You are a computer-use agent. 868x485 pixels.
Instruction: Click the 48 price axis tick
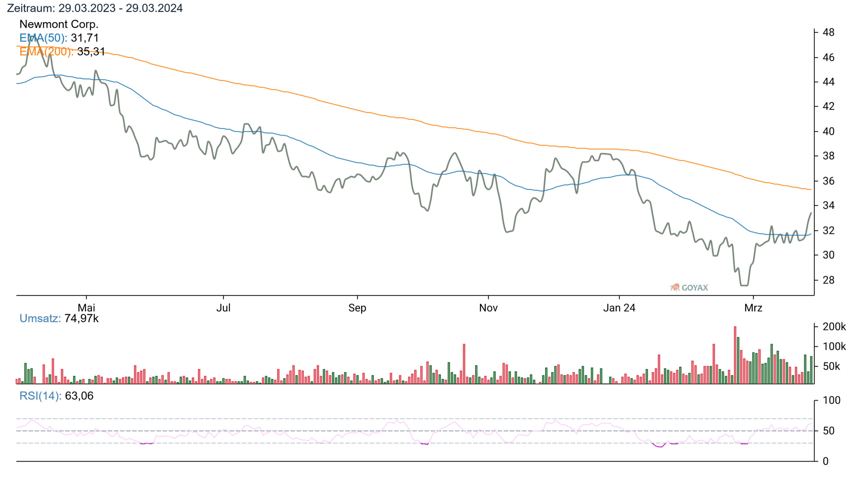click(x=829, y=32)
